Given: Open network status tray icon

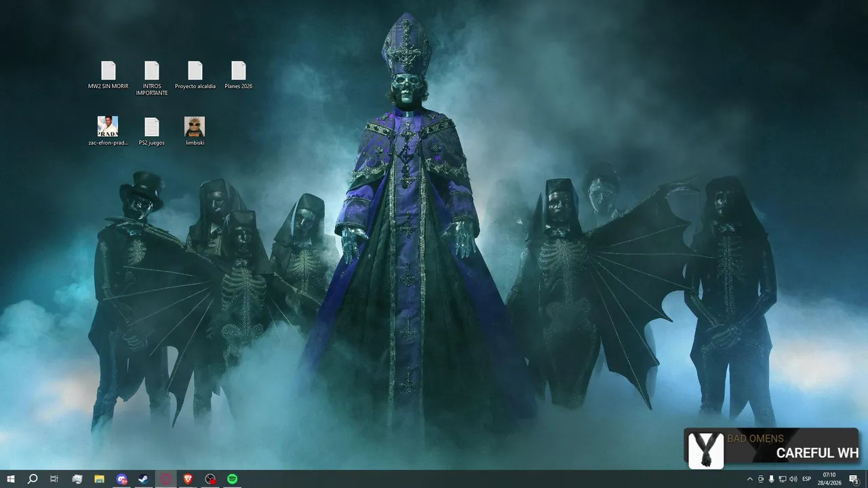Looking at the screenshot, I should click(783, 479).
